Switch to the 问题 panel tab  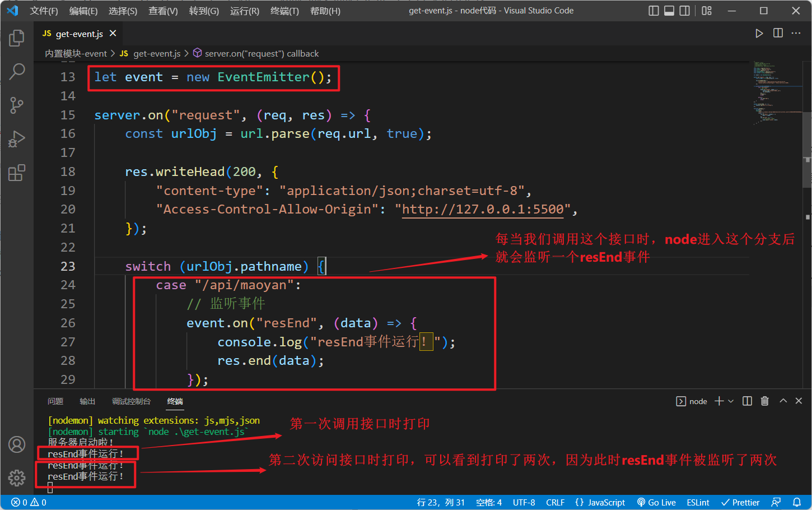(x=55, y=401)
